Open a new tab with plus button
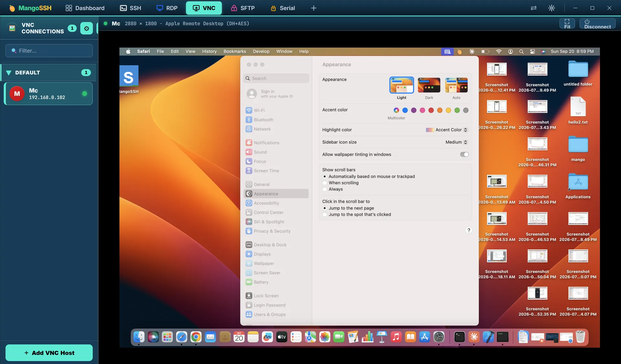Screen dimensions: 621x364 click(313, 8)
